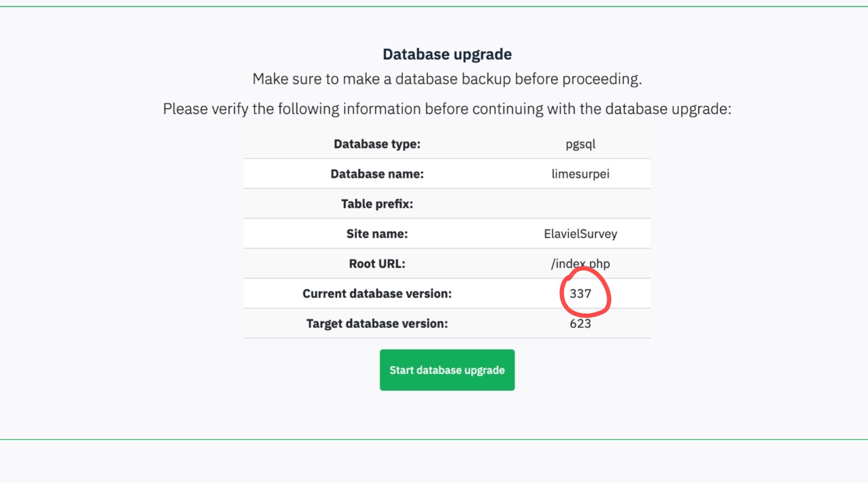Select the Database type label
The height and width of the screenshot is (483, 868).
[377, 144]
